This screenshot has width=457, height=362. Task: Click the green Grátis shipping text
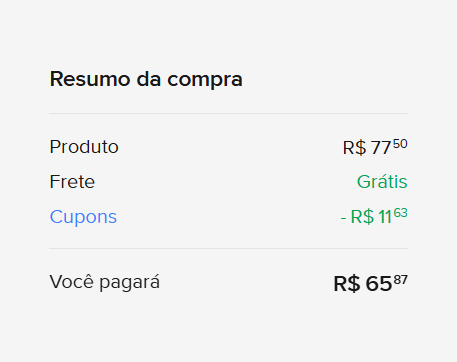click(382, 182)
